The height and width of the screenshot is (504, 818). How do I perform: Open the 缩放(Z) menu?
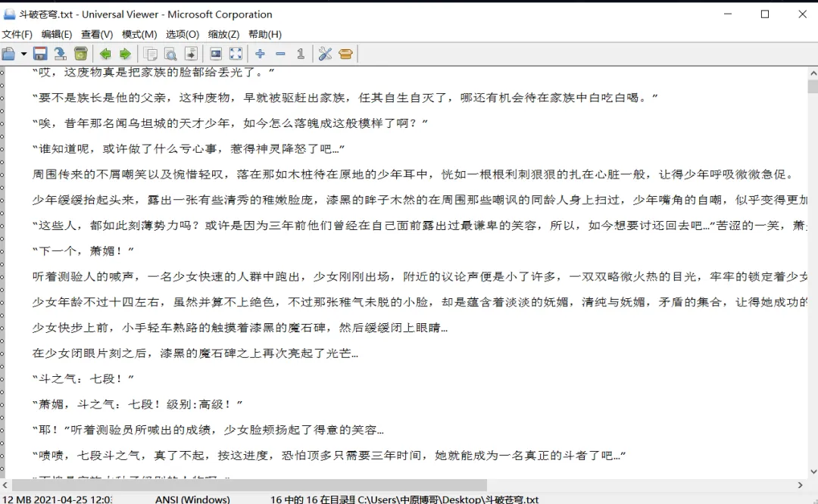(223, 34)
